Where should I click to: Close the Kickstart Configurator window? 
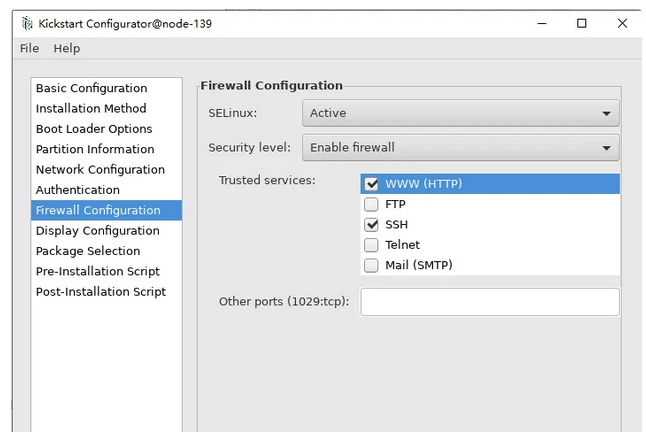(623, 23)
